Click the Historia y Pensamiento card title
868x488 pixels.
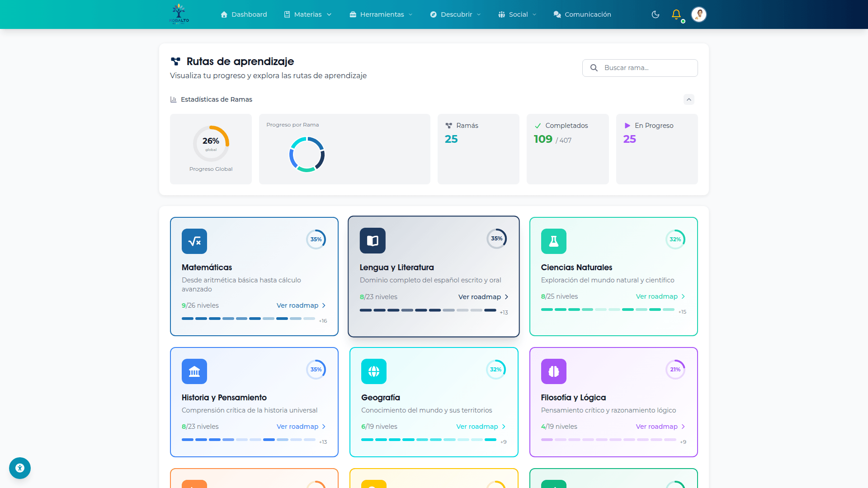tap(224, 398)
